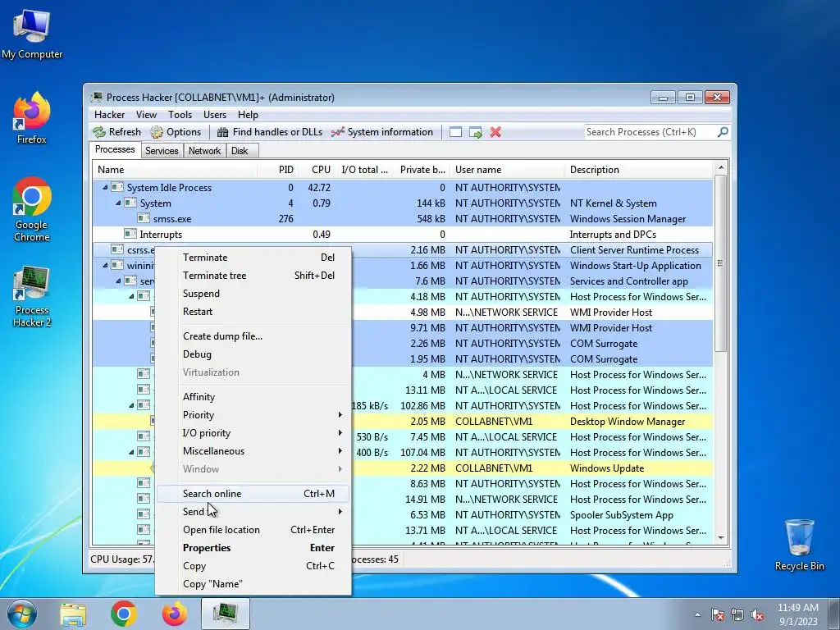Screen dimensions: 840x630
Task: Open the Recycle Bin icon
Action: (x=799, y=545)
